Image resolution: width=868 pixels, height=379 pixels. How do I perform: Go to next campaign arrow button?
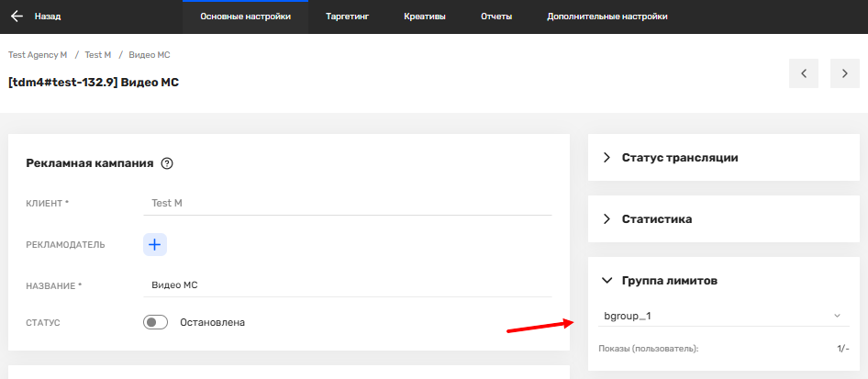click(845, 73)
